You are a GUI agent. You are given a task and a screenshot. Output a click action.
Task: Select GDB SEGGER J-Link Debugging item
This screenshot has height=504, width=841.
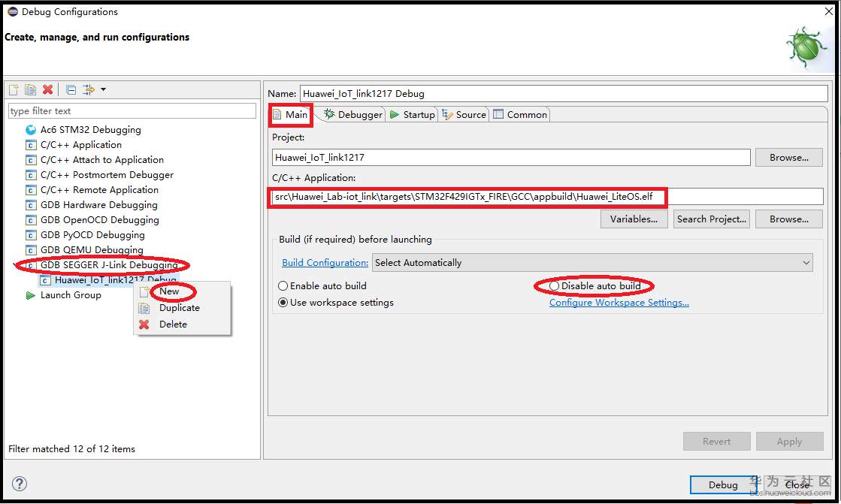click(x=109, y=265)
